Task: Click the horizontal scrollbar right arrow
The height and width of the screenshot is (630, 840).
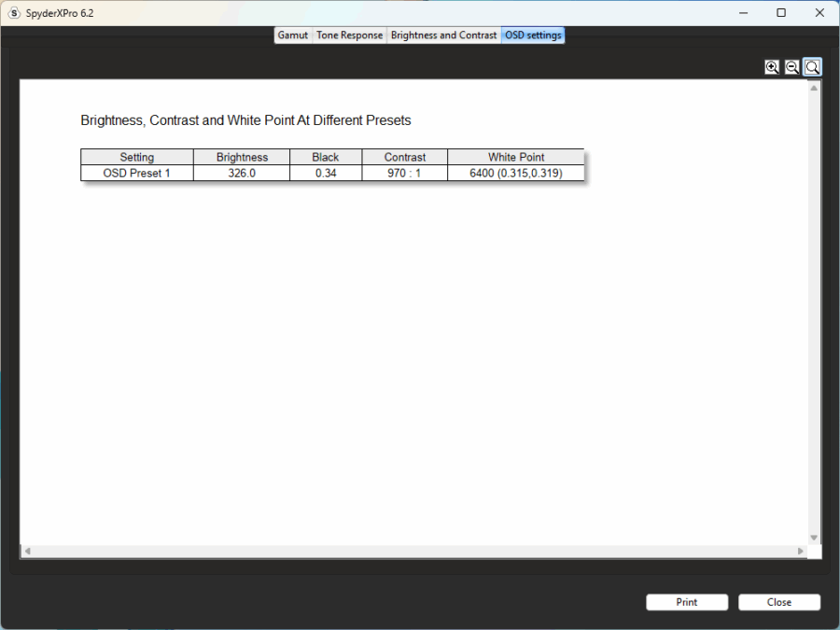Action: (x=801, y=552)
